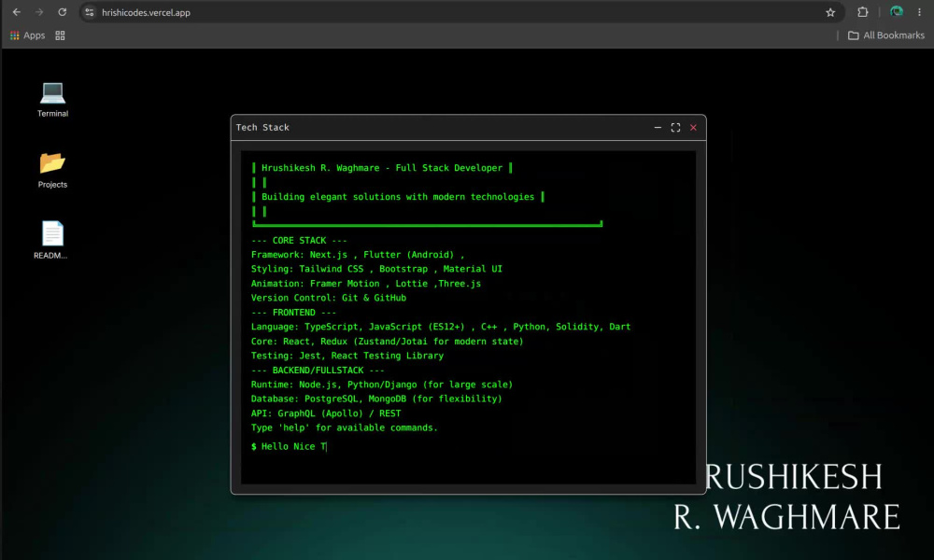Click the 'Language: TypeScript' line
This screenshot has width=934, height=560.
pyautogui.click(x=441, y=327)
